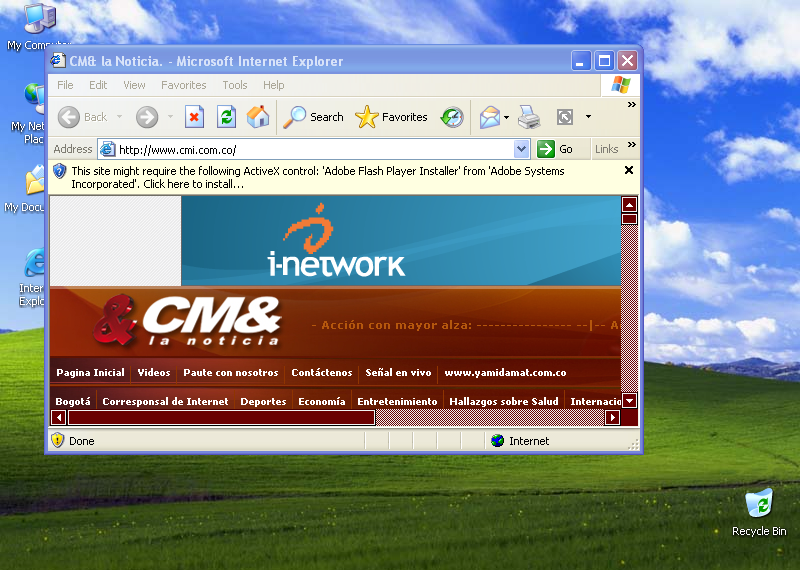Open dropdown arrow next to Forward button
800x570 pixels.
[170, 117]
